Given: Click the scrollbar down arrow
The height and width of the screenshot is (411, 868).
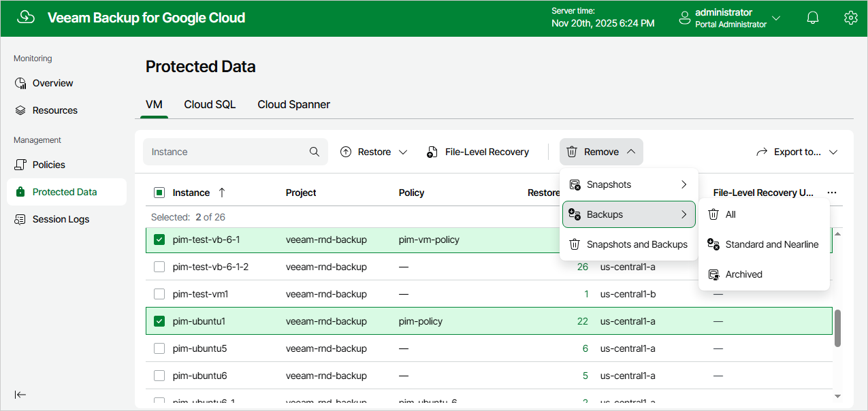Looking at the screenshot, I should tap(838, 396).
